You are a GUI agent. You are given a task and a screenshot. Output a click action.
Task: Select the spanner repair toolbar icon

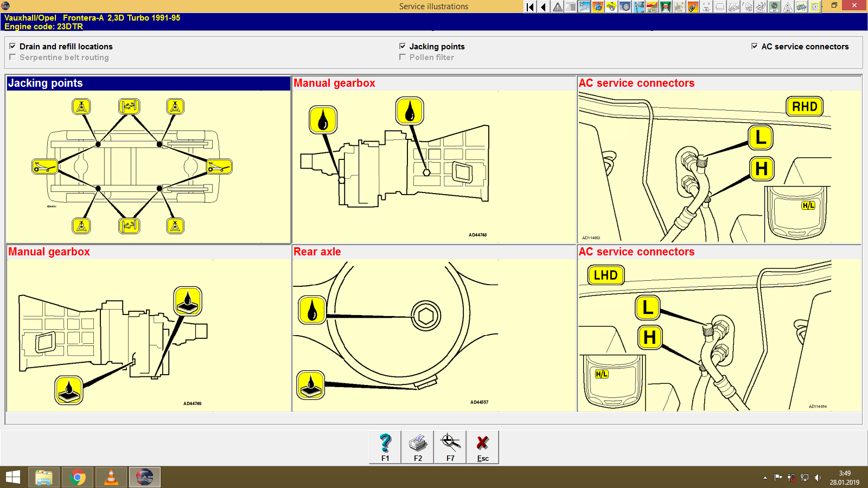pos(584,7)
